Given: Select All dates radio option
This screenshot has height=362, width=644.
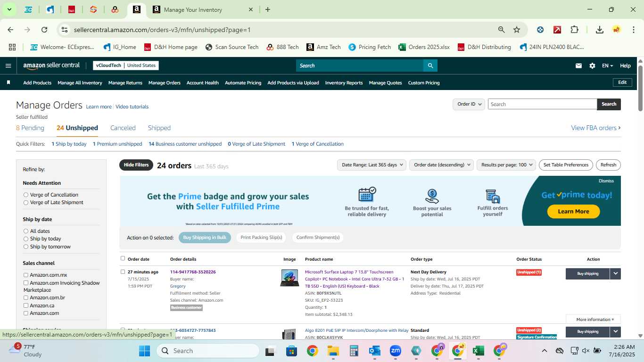Looking at the screenshot, I should (x=26, y=231).
